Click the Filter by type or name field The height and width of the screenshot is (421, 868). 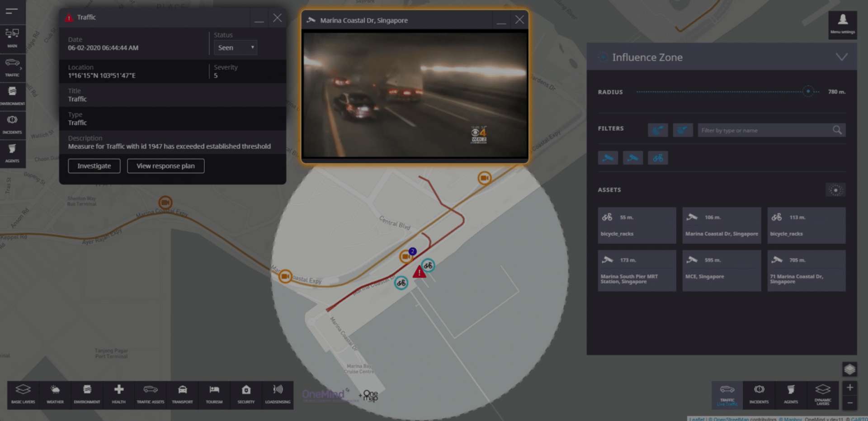(765, 130)
